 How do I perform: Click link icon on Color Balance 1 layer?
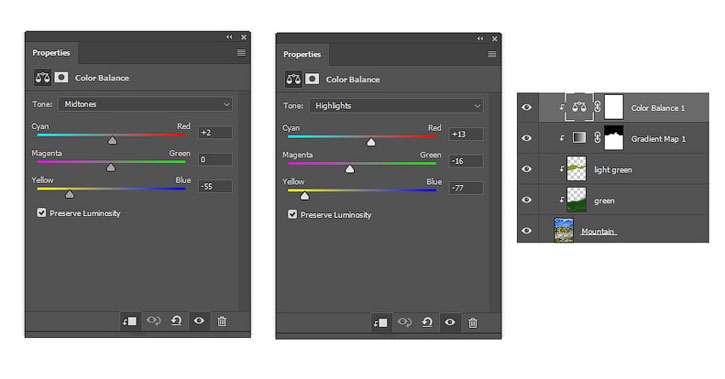point(597,107)
